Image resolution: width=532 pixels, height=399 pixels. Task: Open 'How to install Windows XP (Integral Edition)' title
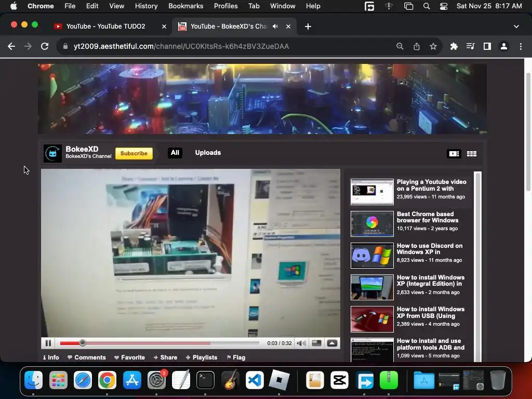pos(430,281)
